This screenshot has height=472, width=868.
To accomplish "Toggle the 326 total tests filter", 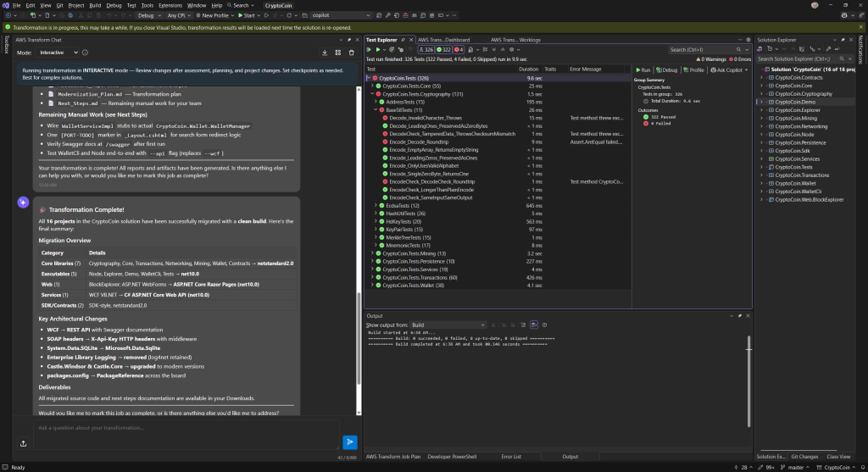I will click(x=426, y=50).
